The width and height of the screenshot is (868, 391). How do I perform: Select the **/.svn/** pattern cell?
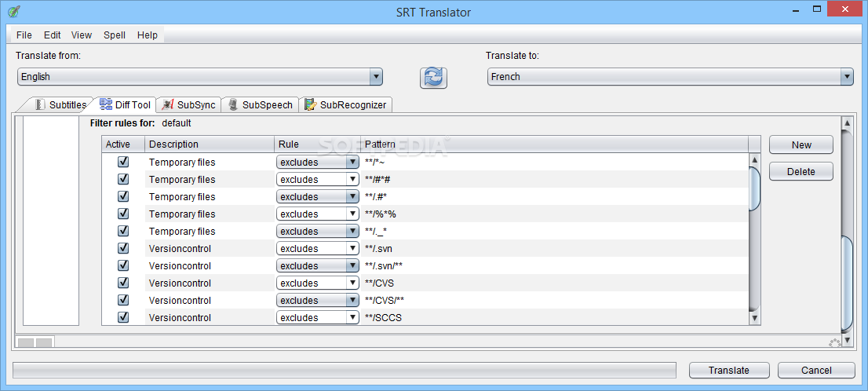click(x=554, y=266)
